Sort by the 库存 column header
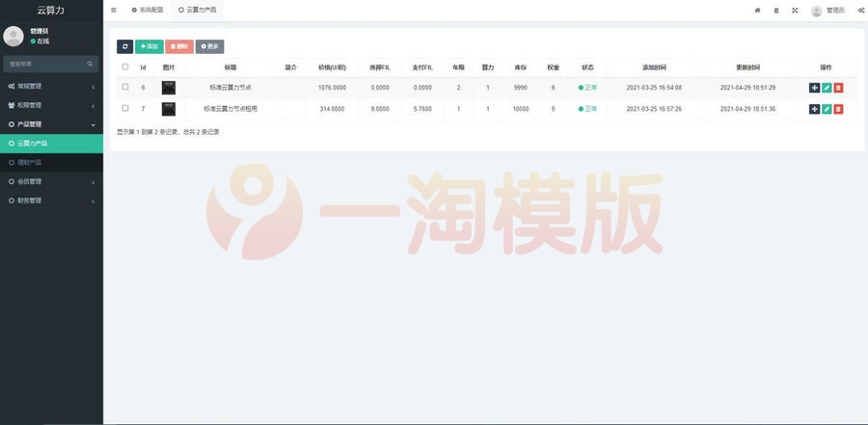 (521, 67)
